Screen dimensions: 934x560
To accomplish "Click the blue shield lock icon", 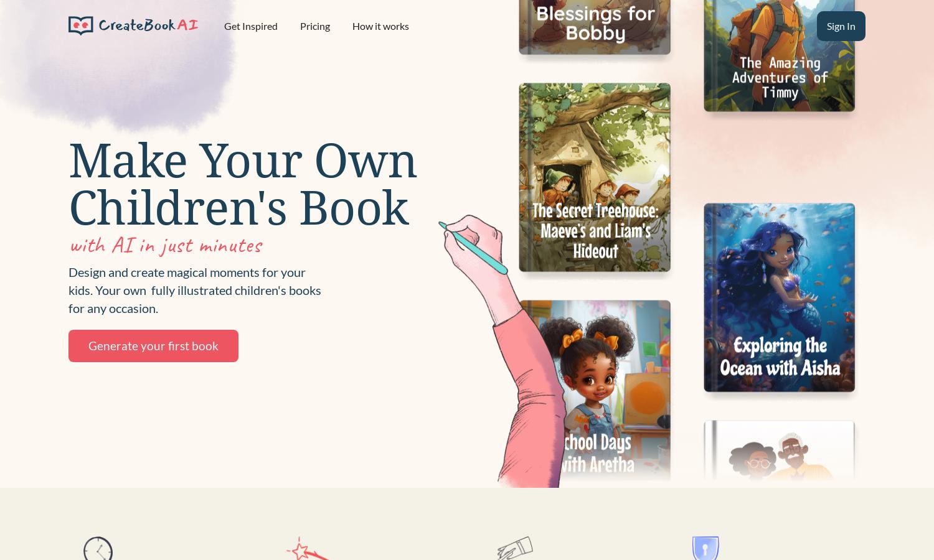I will point(705,548).
